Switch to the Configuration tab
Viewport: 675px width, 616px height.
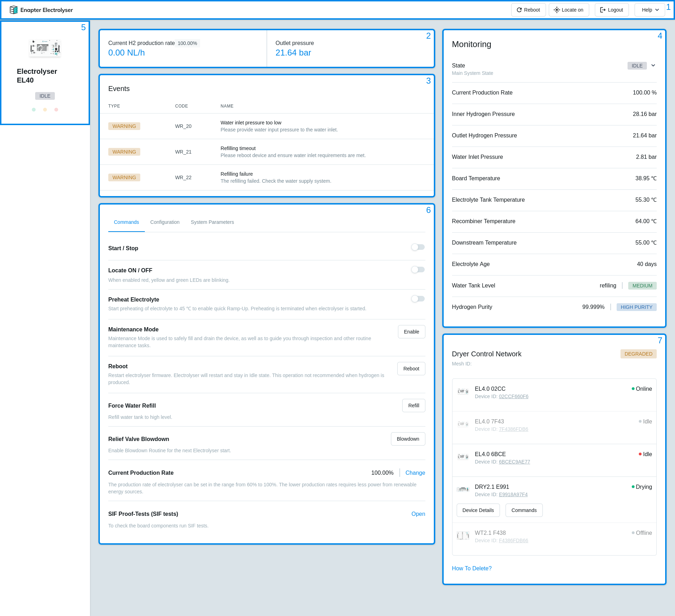165,222
